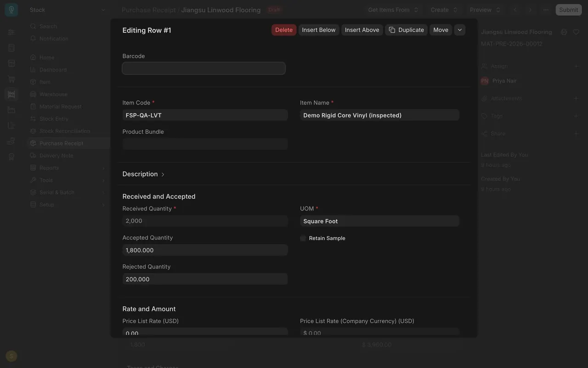Expand the Reports sidebar group
This screenshot has height=368, width=588.
pos(68,168)
